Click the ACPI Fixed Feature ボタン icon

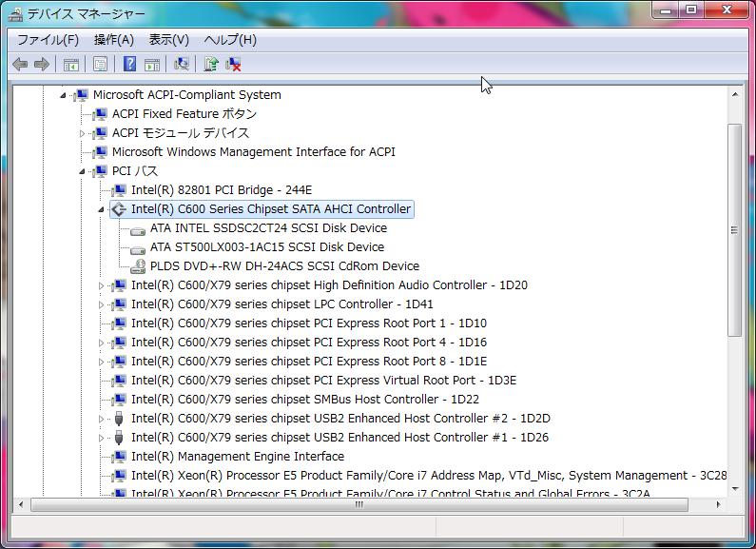100,114
